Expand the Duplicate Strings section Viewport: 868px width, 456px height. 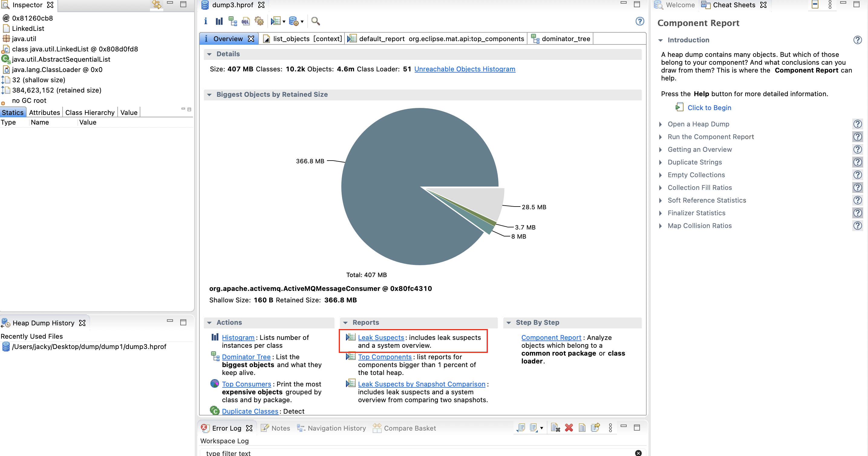pos(661,162)
